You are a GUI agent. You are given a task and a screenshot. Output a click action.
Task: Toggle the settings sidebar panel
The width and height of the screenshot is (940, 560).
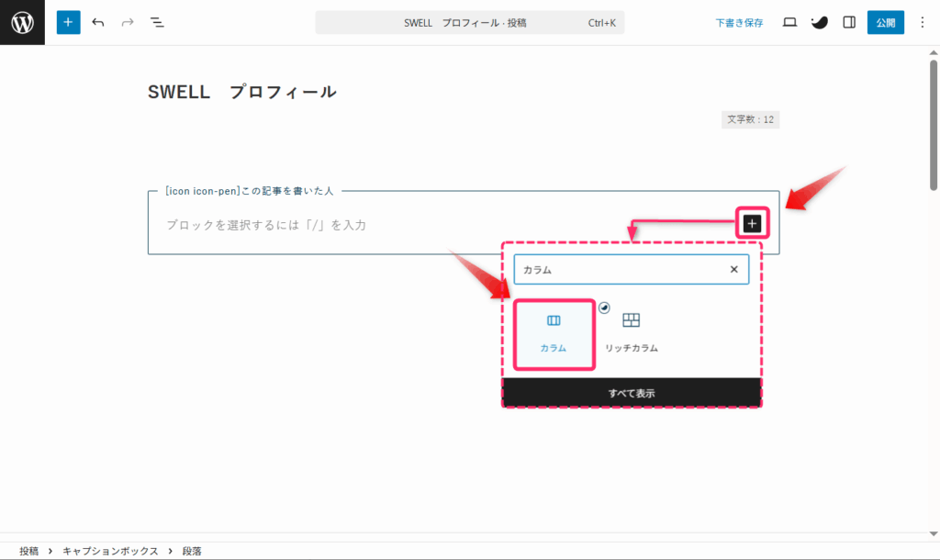pyautogui.click(x=849, y=22)
